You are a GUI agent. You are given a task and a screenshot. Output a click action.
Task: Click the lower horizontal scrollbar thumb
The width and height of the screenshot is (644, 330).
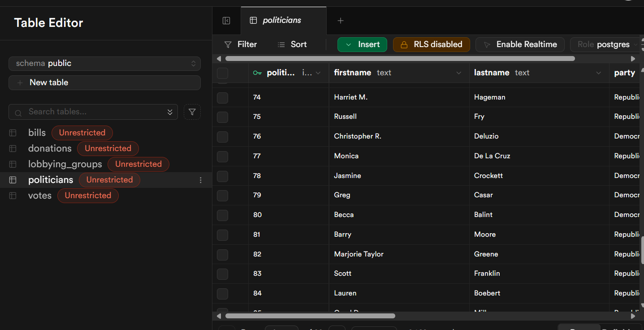[309, 316]
